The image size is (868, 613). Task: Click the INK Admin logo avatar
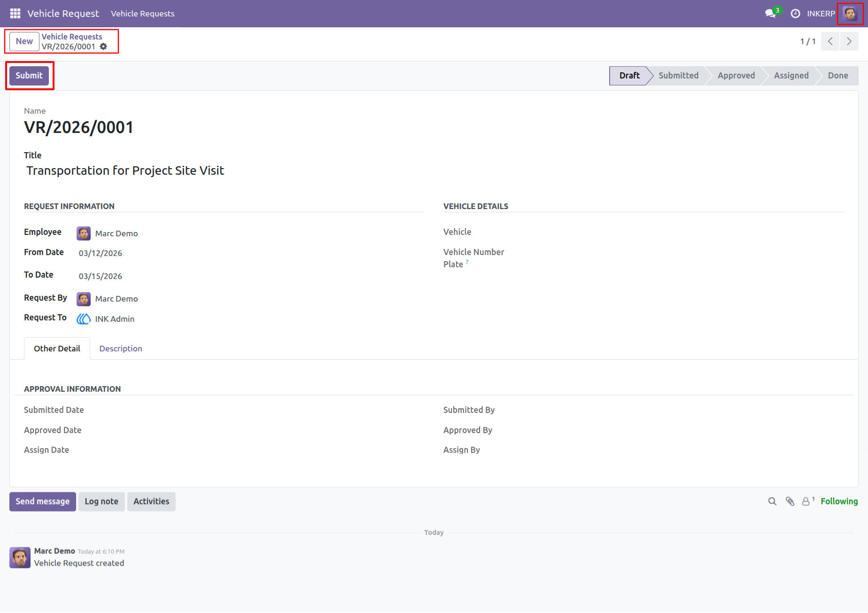click(84, 319)
